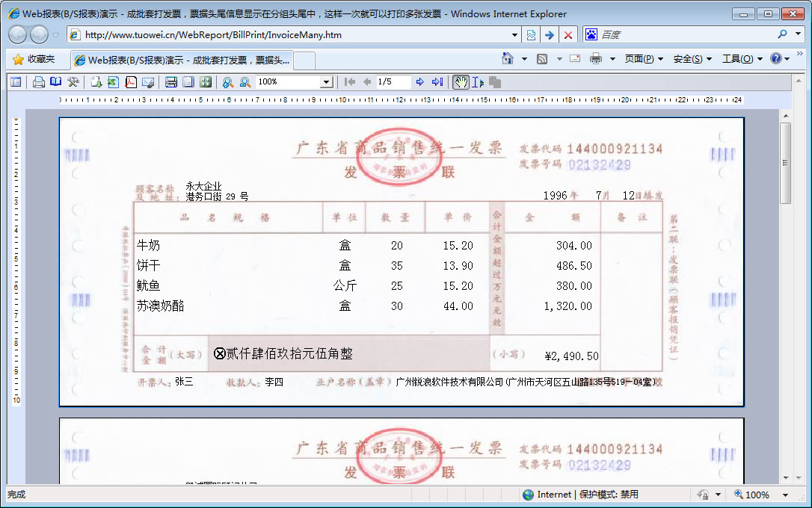
Task: Open the 页面(P) menu
Action: 644,59
